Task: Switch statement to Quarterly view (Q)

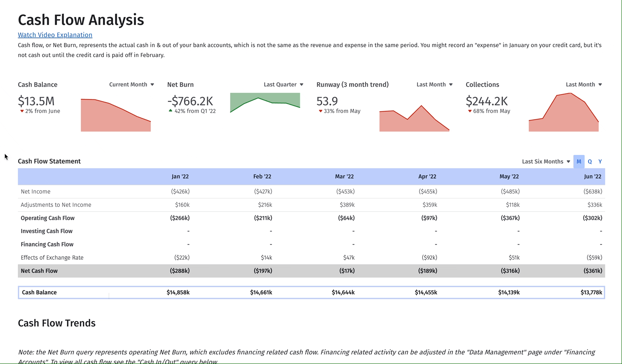Action: (x=590, y=162)
